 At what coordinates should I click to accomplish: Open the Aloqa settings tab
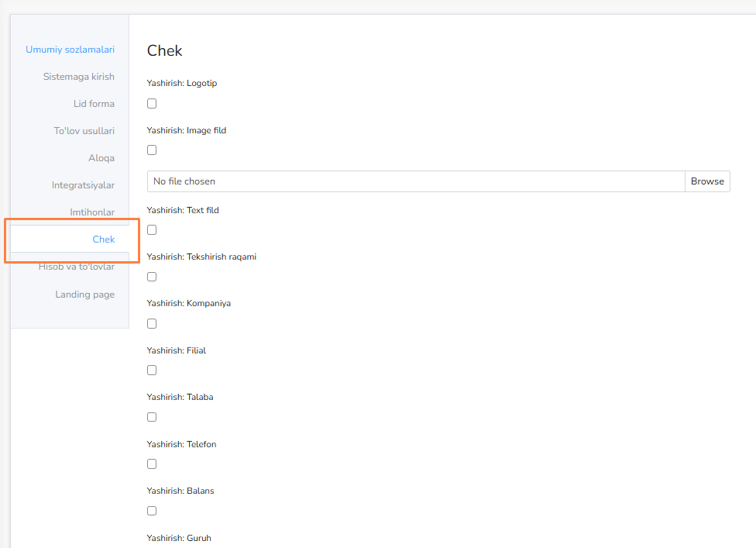pos(101,158)
